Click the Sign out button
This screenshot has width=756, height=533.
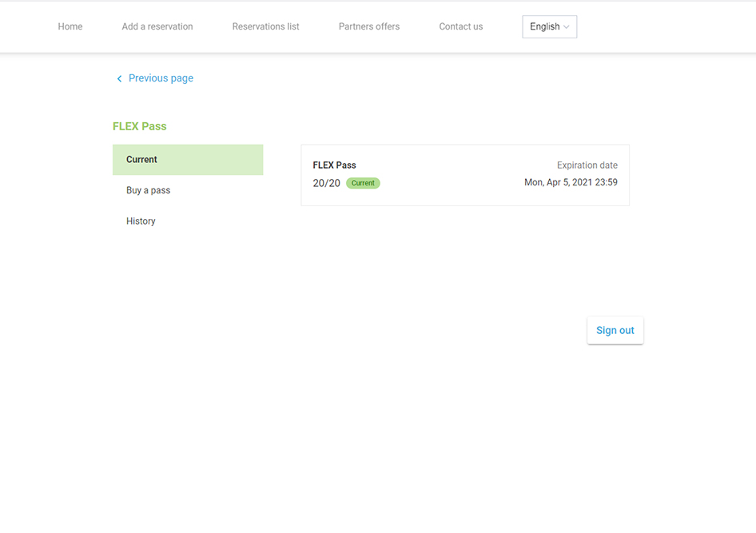point(615,330)
